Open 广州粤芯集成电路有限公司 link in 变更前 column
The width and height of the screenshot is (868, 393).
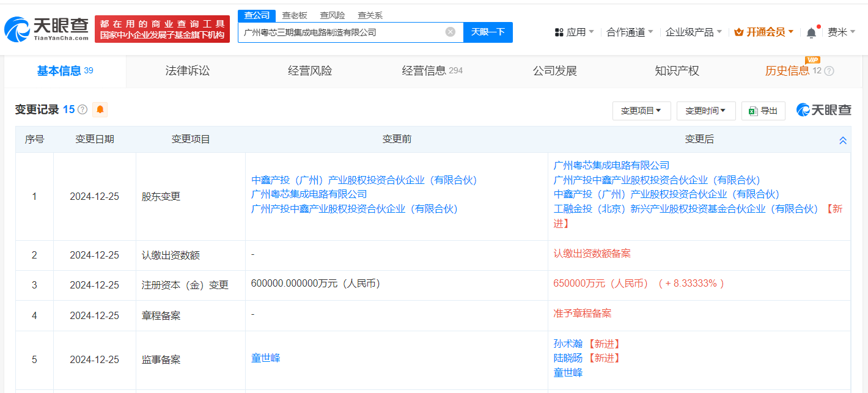click(x=309, y=194)
